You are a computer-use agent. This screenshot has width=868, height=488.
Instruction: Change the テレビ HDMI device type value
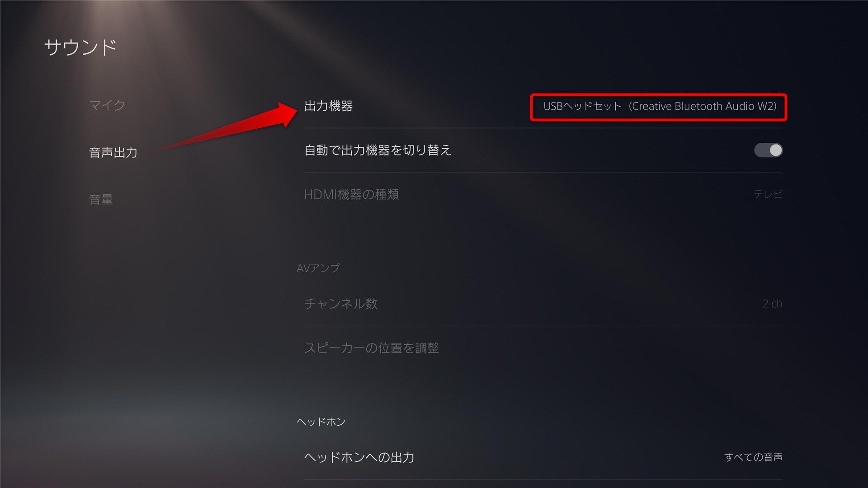click(x=768, y=194)
